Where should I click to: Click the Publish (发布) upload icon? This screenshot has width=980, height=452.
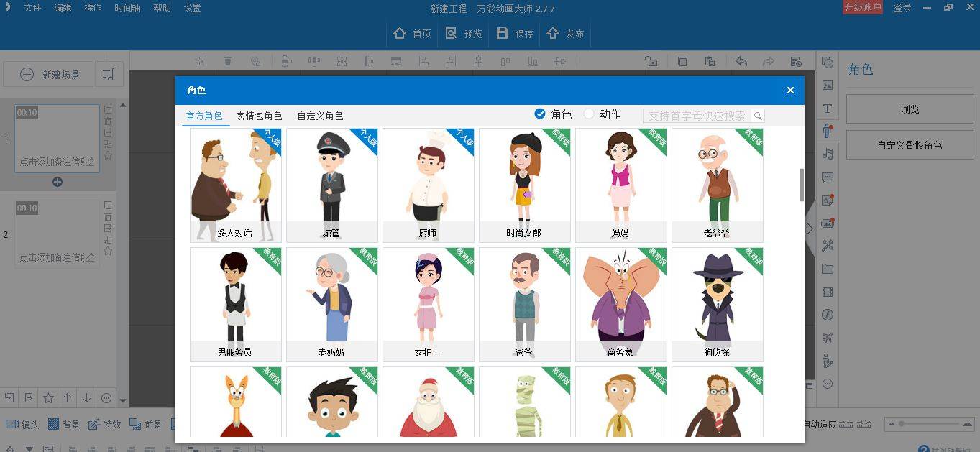[553, 34]
